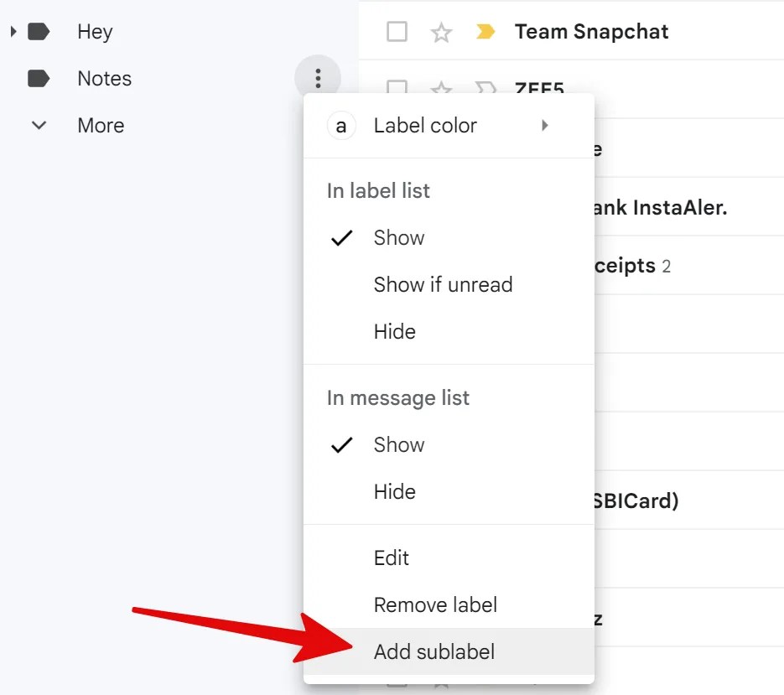Click Add sublabel
This screenshot has width=784, height=695.
point(434,650)
